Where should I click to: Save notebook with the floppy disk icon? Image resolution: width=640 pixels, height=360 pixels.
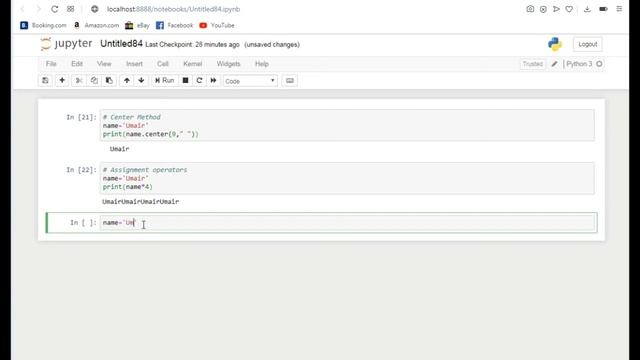coord(45,80)
